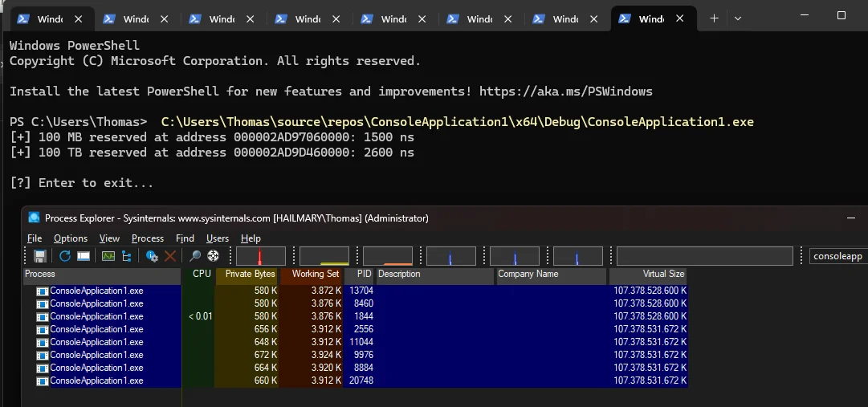
Task: Select the ConsoleApplication1.exe row with PID 13704
Action: (356, 291)
